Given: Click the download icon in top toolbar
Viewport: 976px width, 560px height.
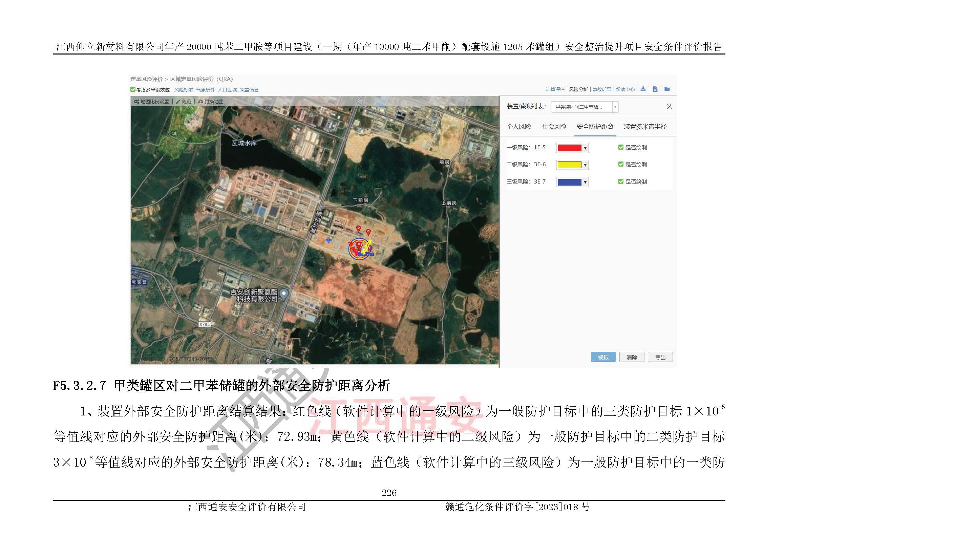Looking at the screenshot, I should click(x=643, y=89).
